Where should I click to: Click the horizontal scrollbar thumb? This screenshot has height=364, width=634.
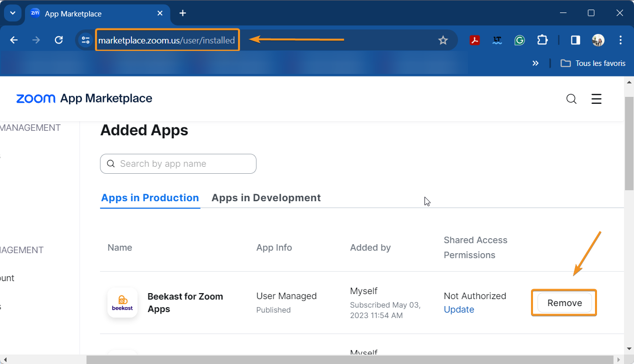pos(350,360)
